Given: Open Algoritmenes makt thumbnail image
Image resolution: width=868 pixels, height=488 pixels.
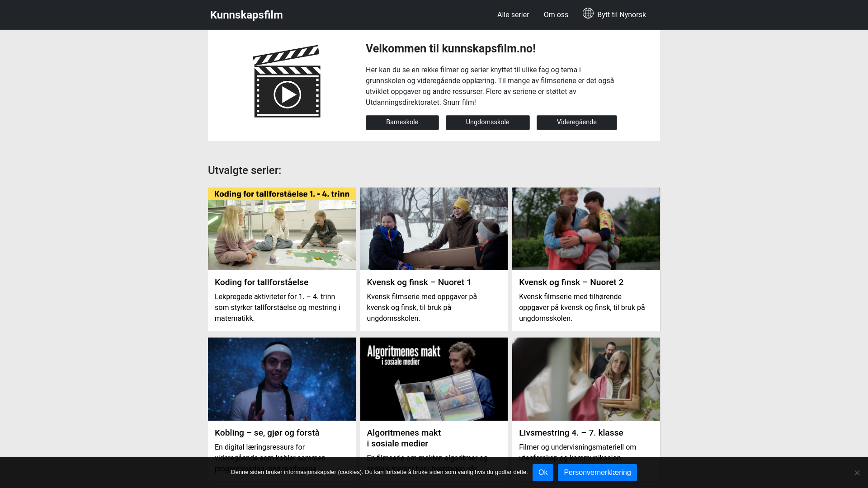Looking at the screenshot, I should [x=434, y=379].
